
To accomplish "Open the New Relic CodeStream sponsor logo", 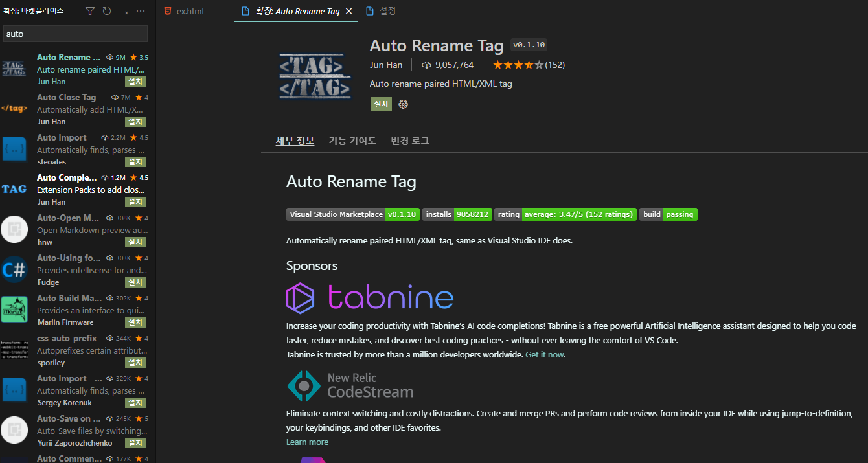I will pos(350,385).
